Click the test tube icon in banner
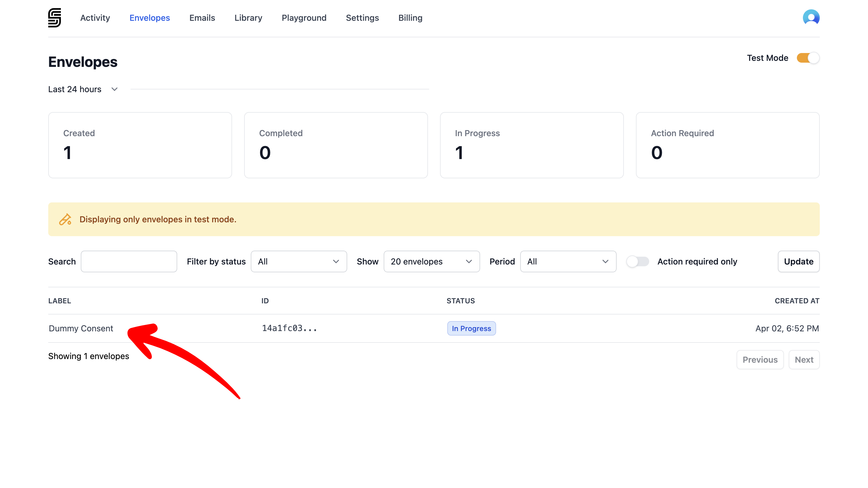The width and height of the screenshot is (868, 488). point(65,219)
